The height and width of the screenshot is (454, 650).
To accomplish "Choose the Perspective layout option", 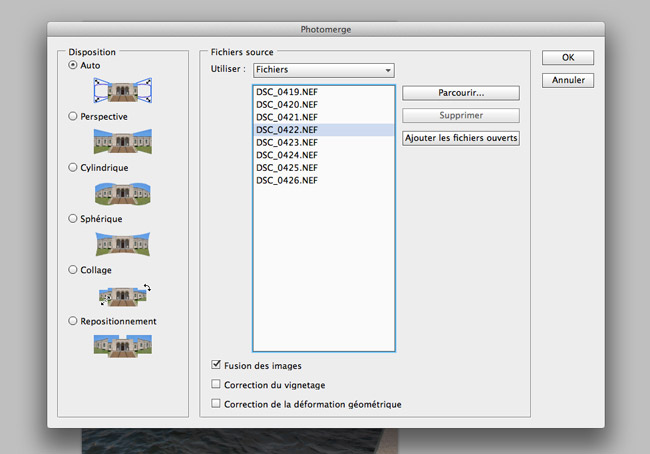I will click(73, 117).
